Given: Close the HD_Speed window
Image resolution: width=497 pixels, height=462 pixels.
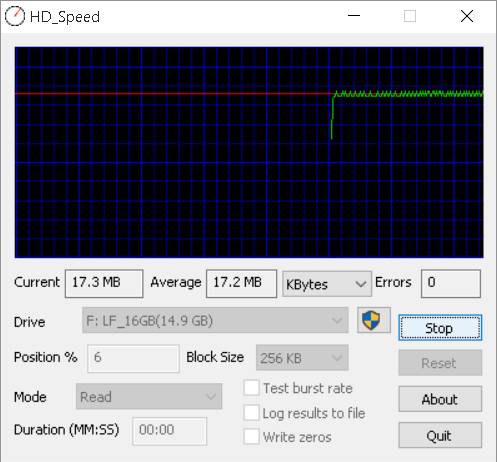Looking at the screenshot, I should pyautogui.click(x=467, y=16).
